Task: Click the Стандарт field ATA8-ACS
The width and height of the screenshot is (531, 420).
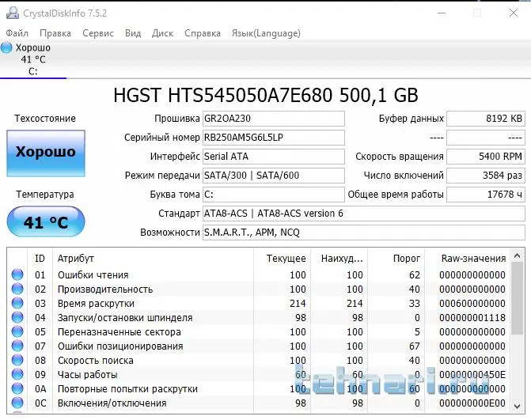Action: click(364, 214)
